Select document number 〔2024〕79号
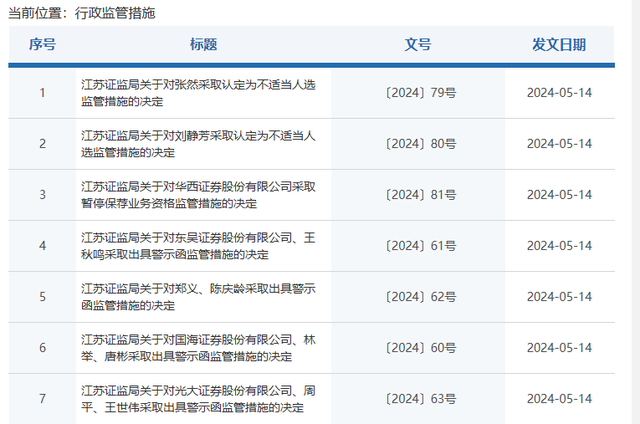 click(421, 93)
